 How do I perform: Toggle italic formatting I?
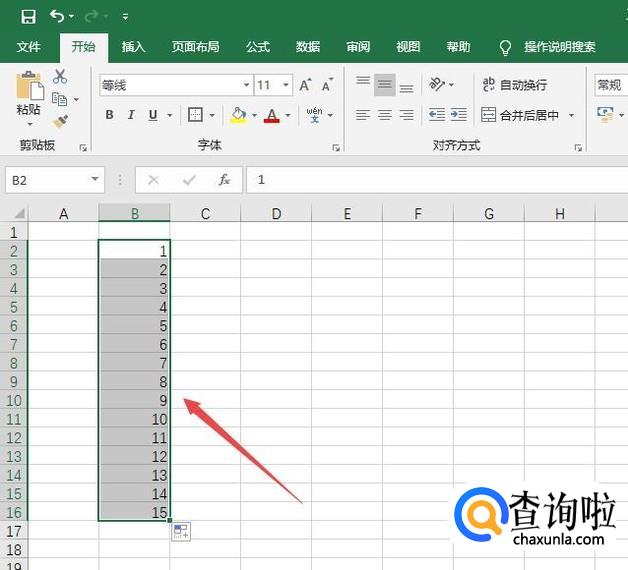tap(131, 115)
